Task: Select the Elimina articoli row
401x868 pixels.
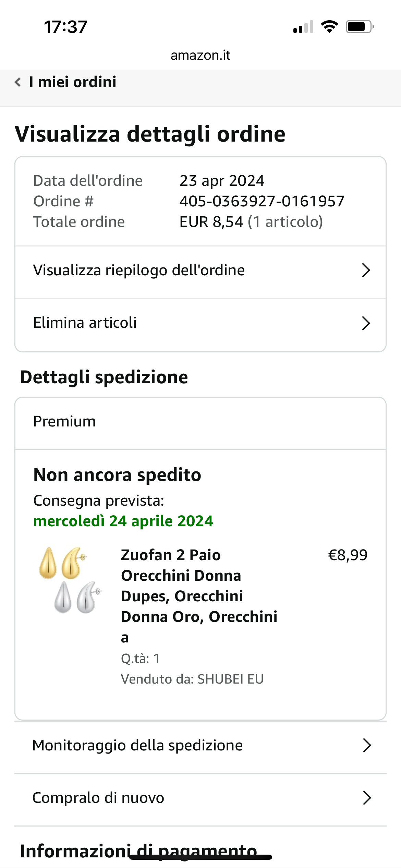Action: pyautogui.click(x=85, y=323)
